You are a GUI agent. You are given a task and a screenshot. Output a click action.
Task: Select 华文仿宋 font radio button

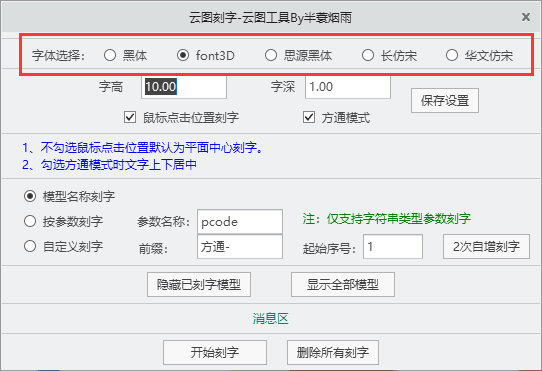pyautogui.click(x=452, y=55)
